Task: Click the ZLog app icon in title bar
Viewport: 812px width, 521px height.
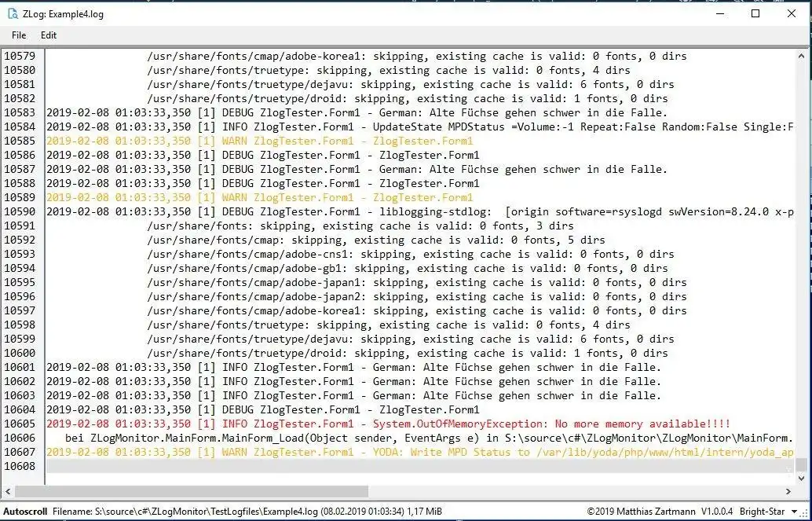Action: (13, 14)
